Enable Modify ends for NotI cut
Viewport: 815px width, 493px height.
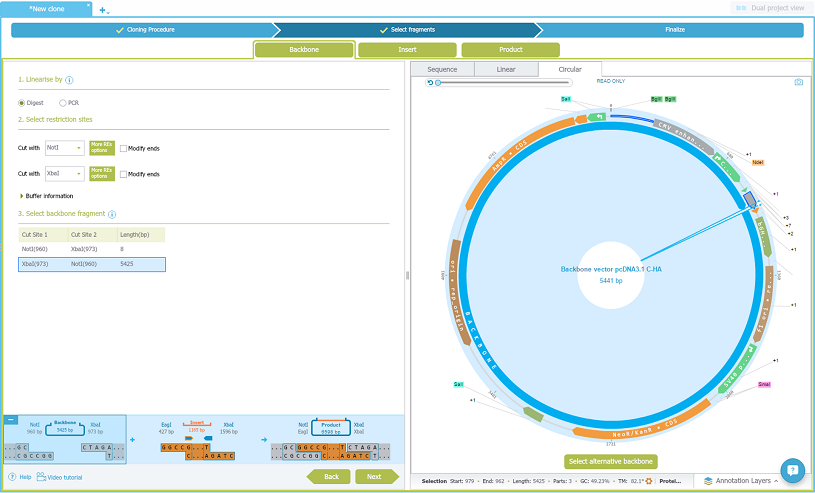click(x=123, y=148)
